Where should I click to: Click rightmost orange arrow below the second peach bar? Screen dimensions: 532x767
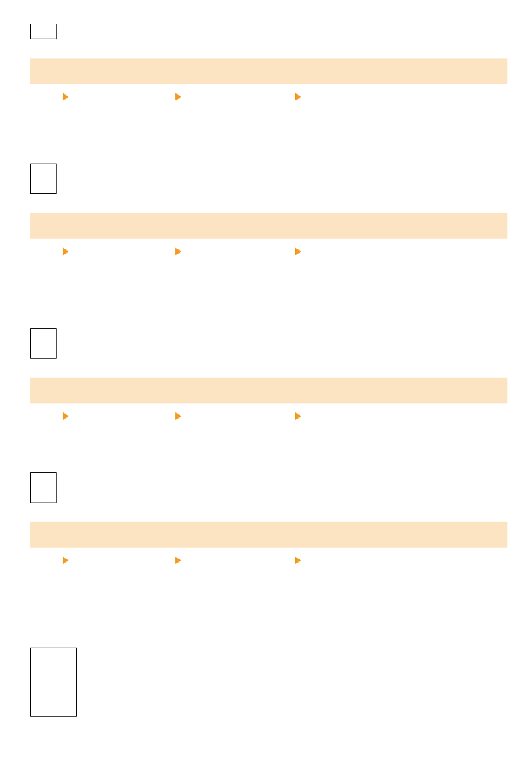tap(298, 252)
